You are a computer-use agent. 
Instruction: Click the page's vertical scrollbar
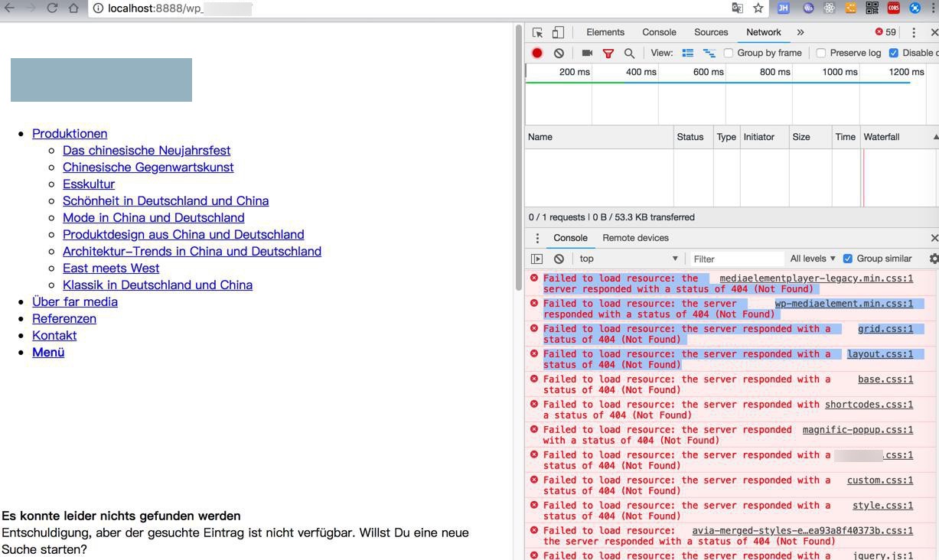point(518,157)
